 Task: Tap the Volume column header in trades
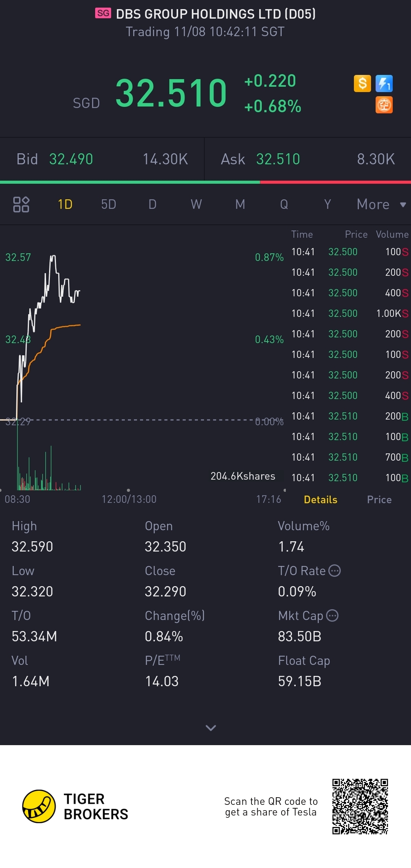tap(392, 234)
